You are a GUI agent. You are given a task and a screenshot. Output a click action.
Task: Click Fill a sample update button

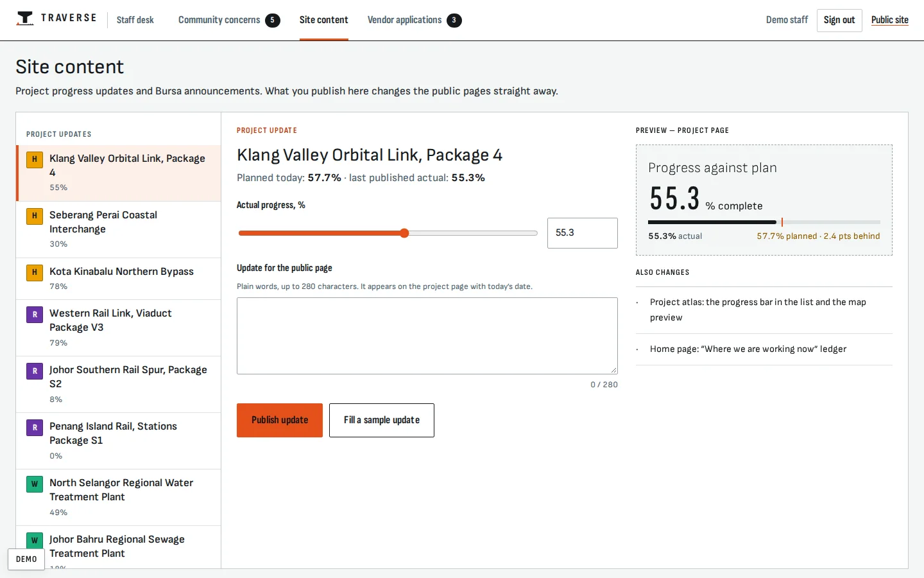pos(382,420)
